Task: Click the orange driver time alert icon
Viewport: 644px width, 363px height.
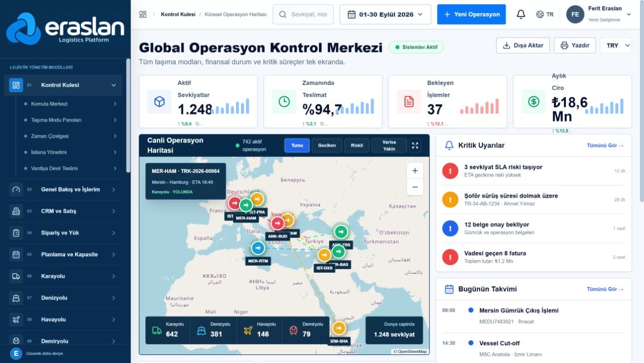Action: pos(450,200)
